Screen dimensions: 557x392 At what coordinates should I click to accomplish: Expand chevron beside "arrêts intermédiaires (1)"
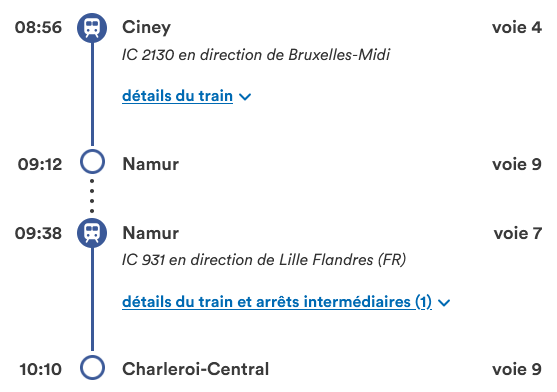click(444, 303)
